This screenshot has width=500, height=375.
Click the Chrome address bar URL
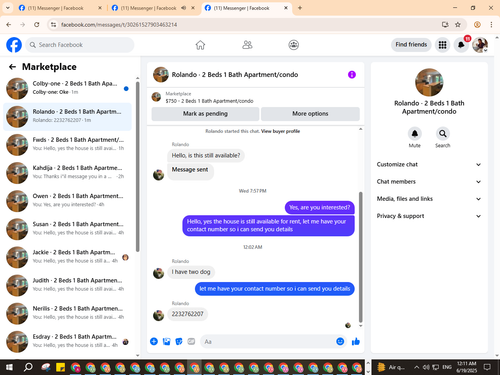coord(119,25)
